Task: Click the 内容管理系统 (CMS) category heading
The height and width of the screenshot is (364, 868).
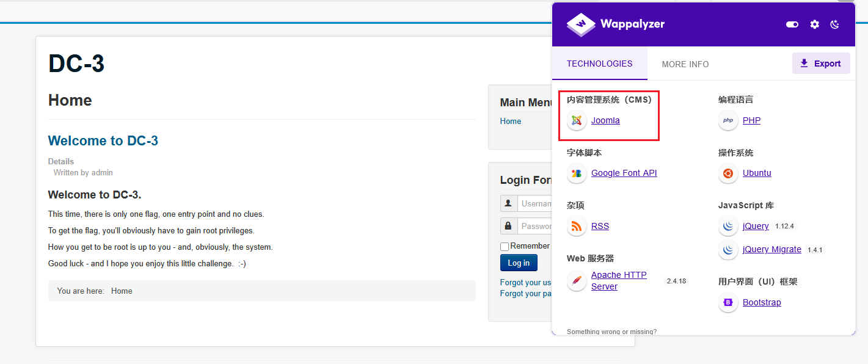Action: coord(609,100)
